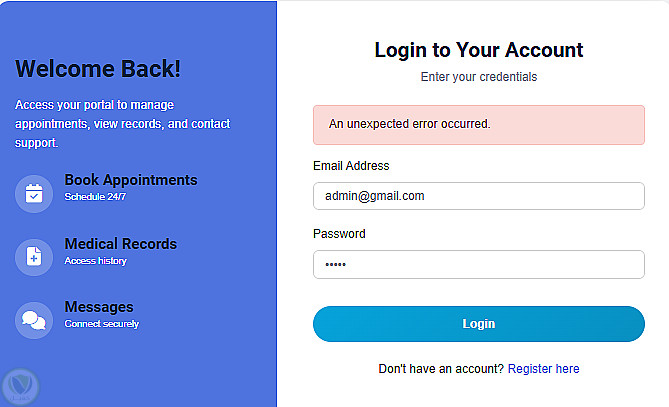Select the Messages feature title

(99, 307)
